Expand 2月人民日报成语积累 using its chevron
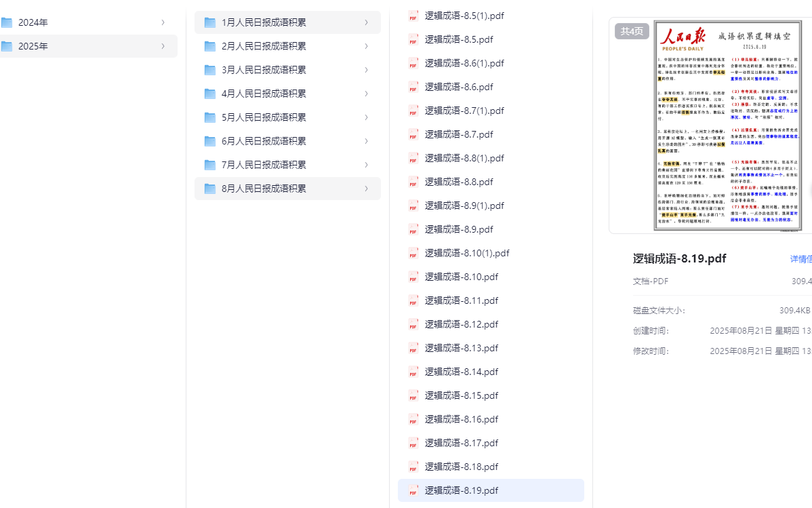 pos(366,46)
